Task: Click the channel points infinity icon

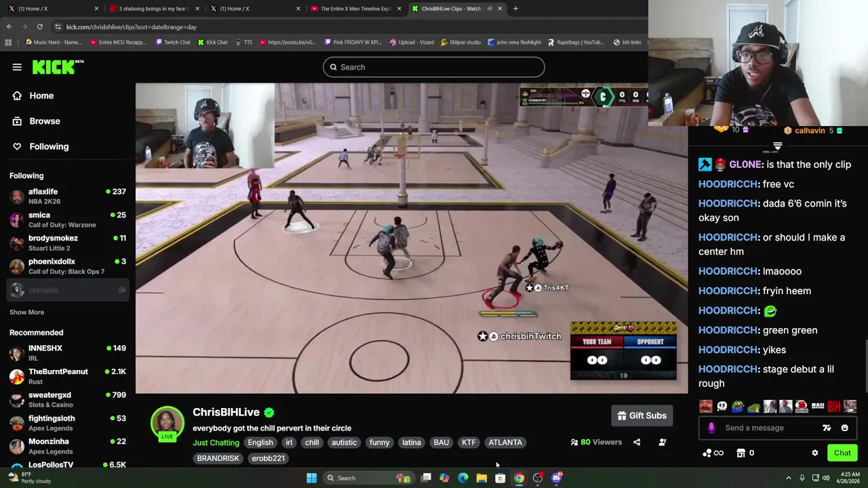Action: point(713,453)
